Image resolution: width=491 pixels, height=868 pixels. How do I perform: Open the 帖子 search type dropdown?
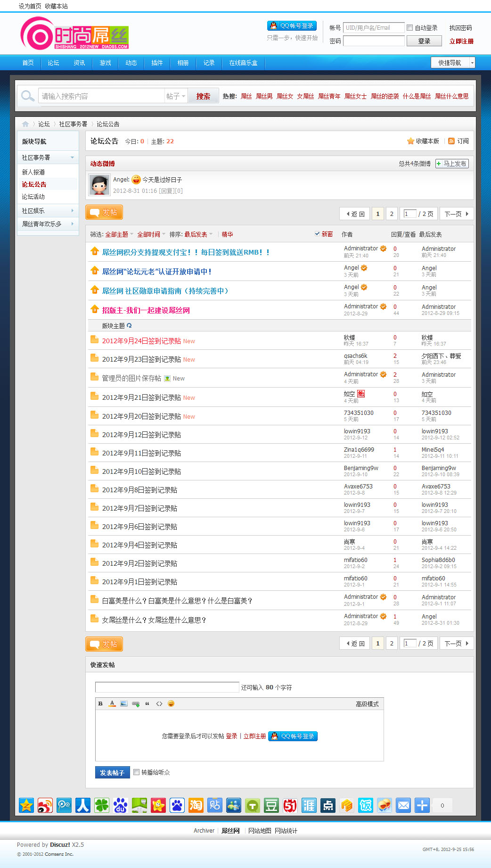(x=176, y=96)
